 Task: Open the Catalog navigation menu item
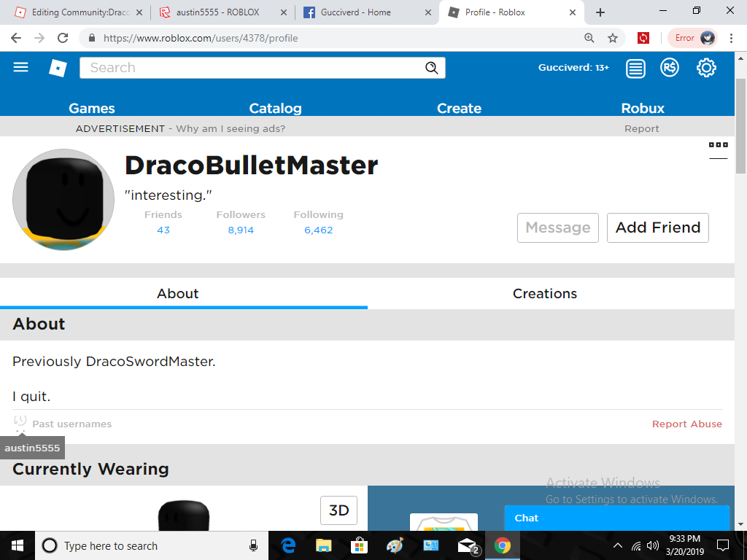[275, 108]
